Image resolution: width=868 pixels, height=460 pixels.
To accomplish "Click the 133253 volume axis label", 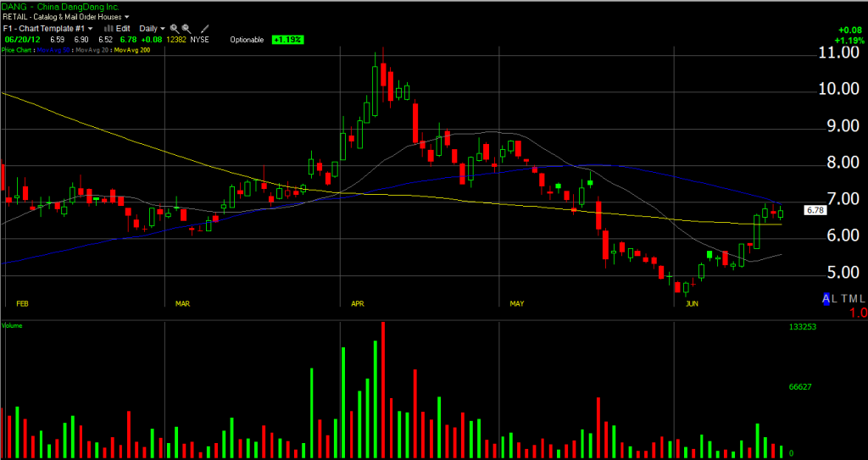I will [x=803, y=327].
